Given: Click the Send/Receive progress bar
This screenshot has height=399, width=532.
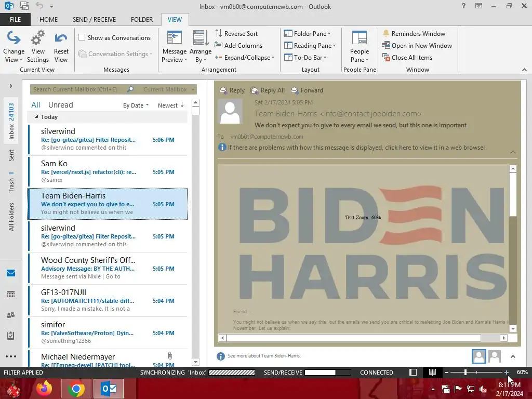Looking at the screenshot, I should click(328, 373).
